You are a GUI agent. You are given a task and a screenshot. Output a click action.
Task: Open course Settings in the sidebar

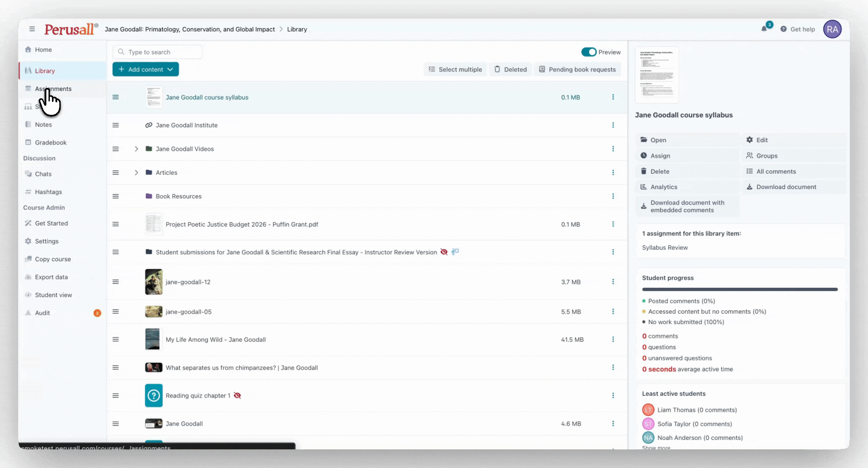pos(63,241)
